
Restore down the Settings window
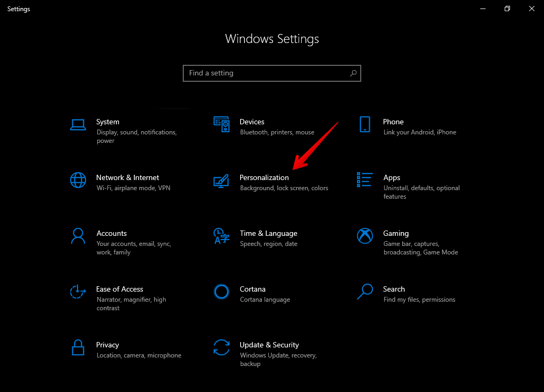click(x=507, y=8)
